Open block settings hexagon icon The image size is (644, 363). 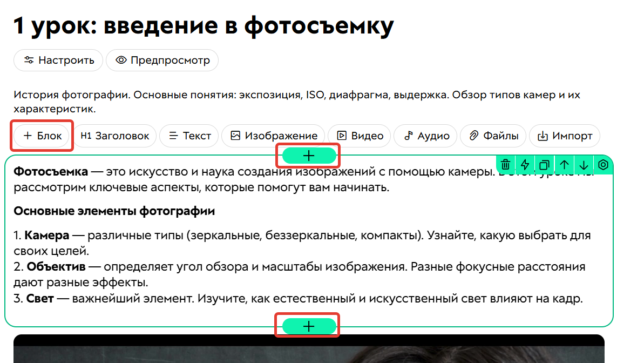click(x=603, y=165)
